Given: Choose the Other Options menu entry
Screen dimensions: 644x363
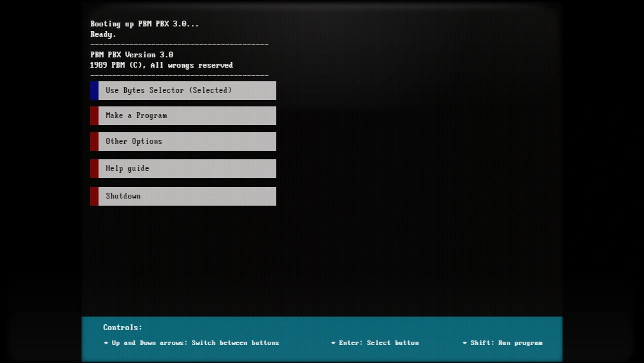Looking at the screenshot, I should click(x=183, y=141).
